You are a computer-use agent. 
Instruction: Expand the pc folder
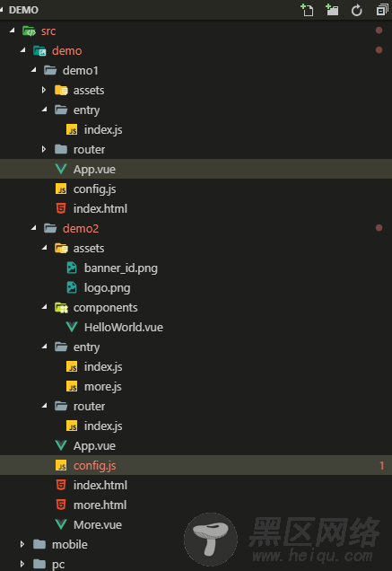pyautogui.click(x=22, y=564)
